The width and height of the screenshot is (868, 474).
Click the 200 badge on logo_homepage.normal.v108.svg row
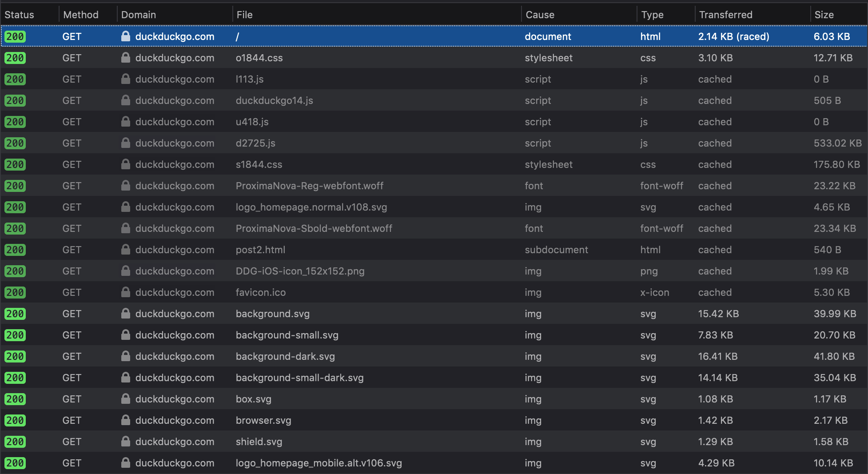15,207
